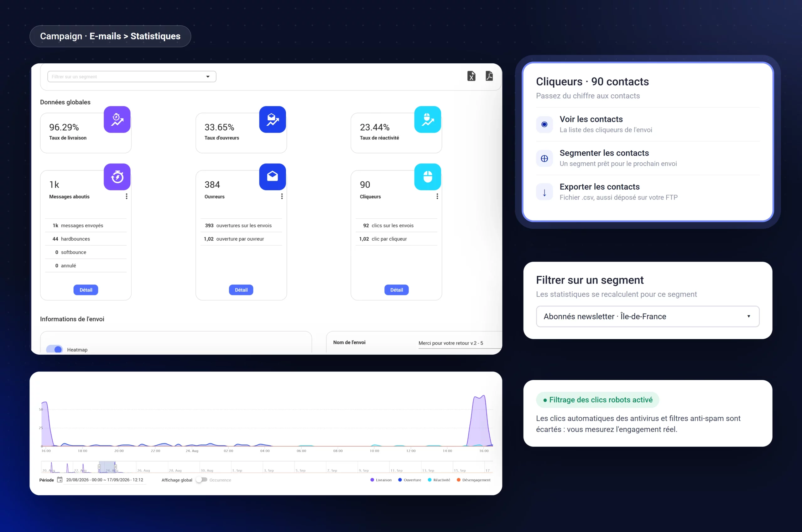Toggle Réactivité series in chart legend

tap(439, 480)
